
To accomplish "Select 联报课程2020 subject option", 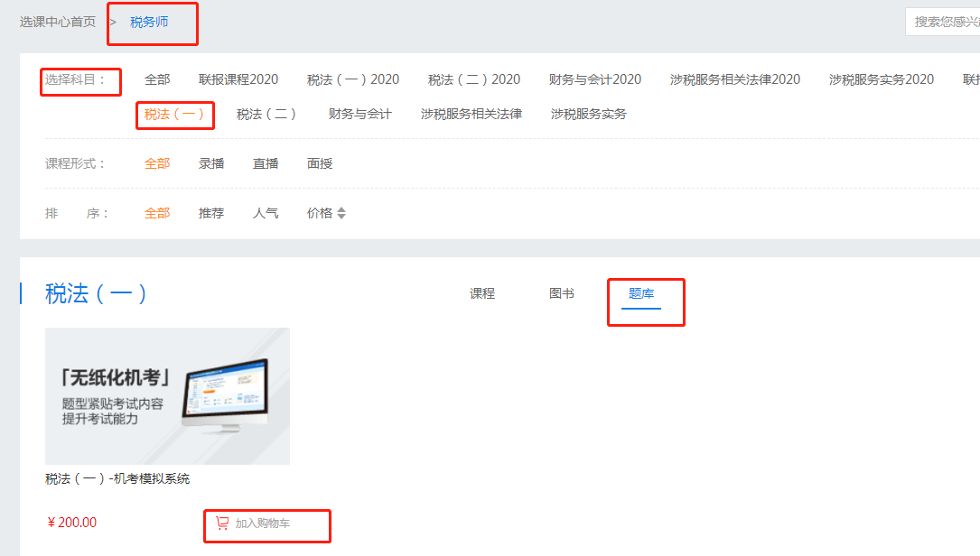I will click(238, 79).
